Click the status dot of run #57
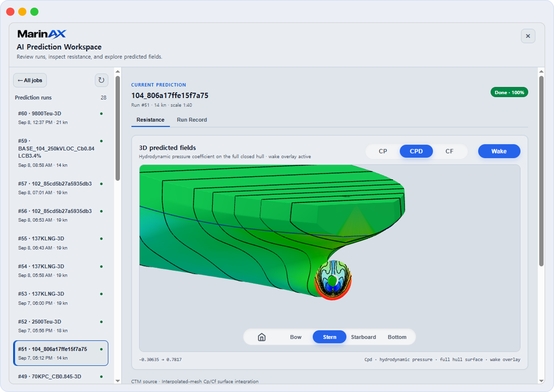 pyautogui.click(x=101, y=184)
